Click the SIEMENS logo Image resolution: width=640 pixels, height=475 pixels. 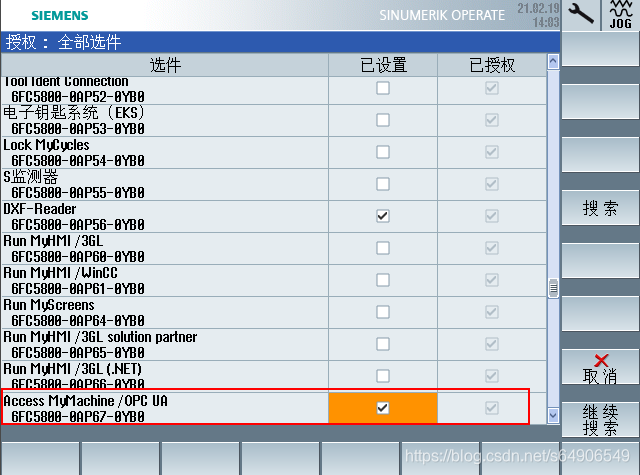point(60,16)
